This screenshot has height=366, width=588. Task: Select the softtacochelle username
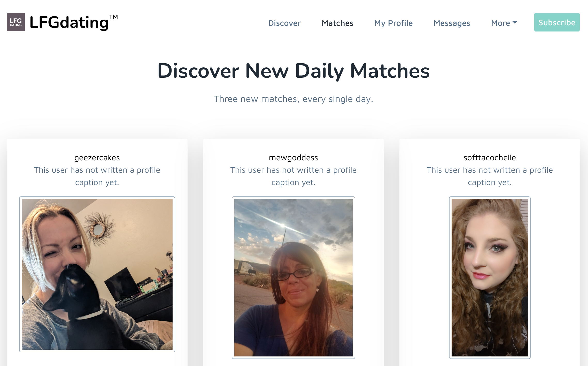(490, 157)
